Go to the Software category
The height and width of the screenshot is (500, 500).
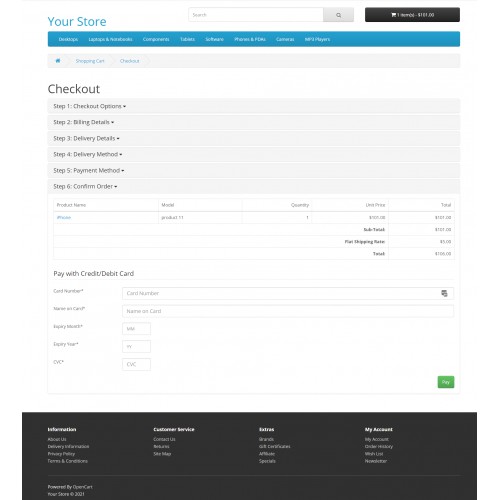point(214,39)
